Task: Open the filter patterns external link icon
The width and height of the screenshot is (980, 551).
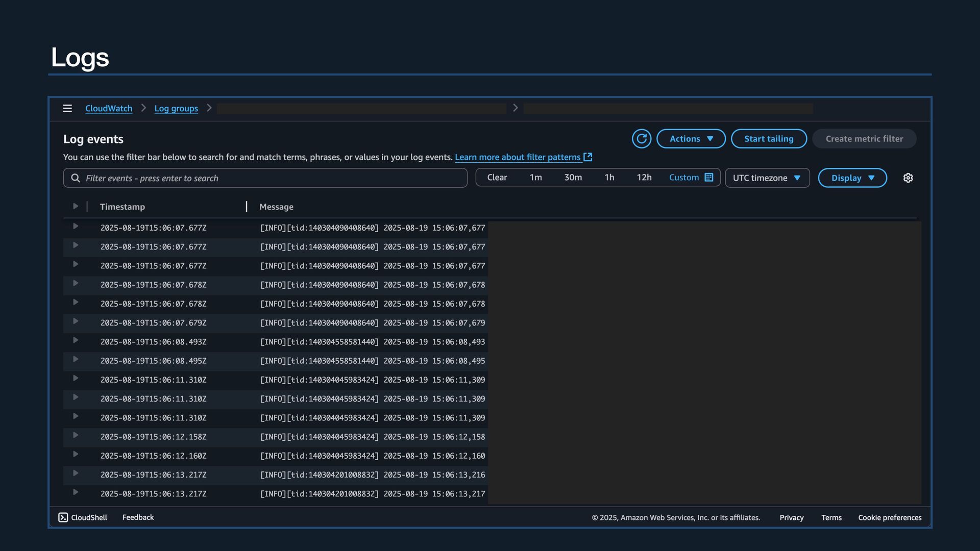Action: pos(588,157)
